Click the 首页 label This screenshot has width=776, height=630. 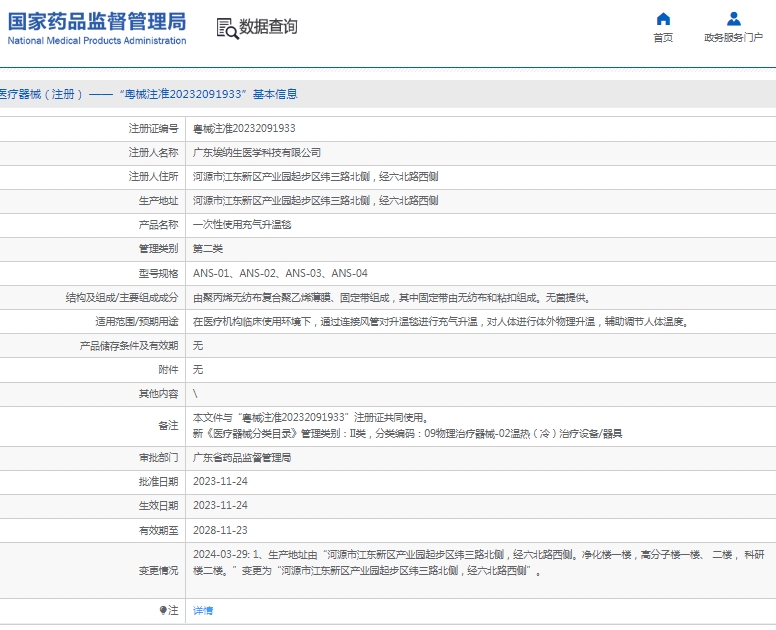pos(663,38)
